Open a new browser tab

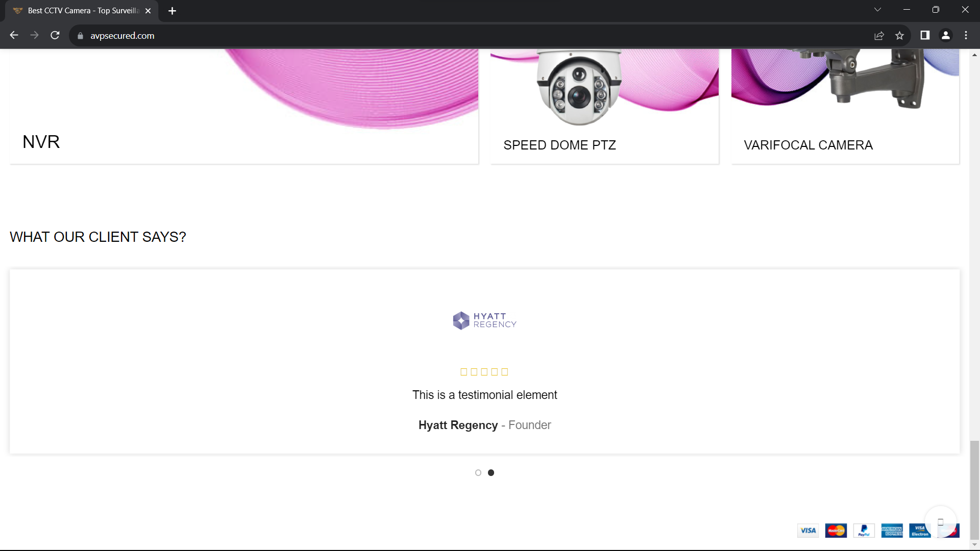pos(172,11)
